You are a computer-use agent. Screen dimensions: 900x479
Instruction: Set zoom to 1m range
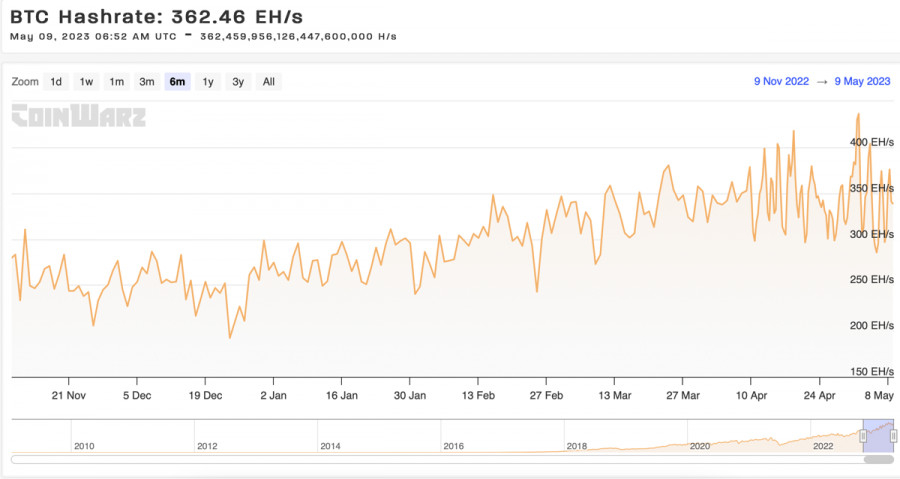117,81
